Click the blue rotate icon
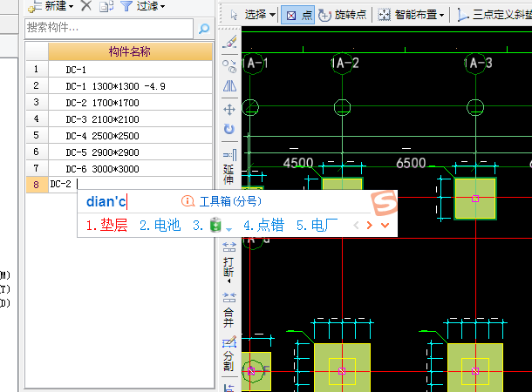Screen dimensions: 532x392 coord(229,129)
